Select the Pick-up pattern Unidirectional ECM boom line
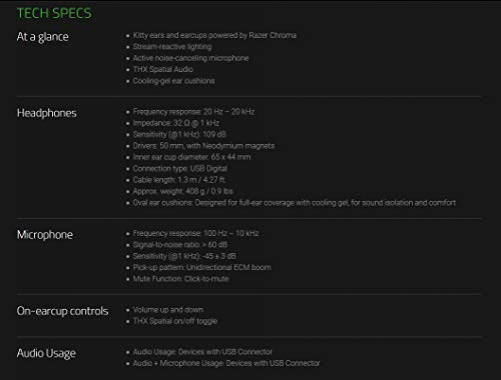501x380 pixels. [202, 267]
